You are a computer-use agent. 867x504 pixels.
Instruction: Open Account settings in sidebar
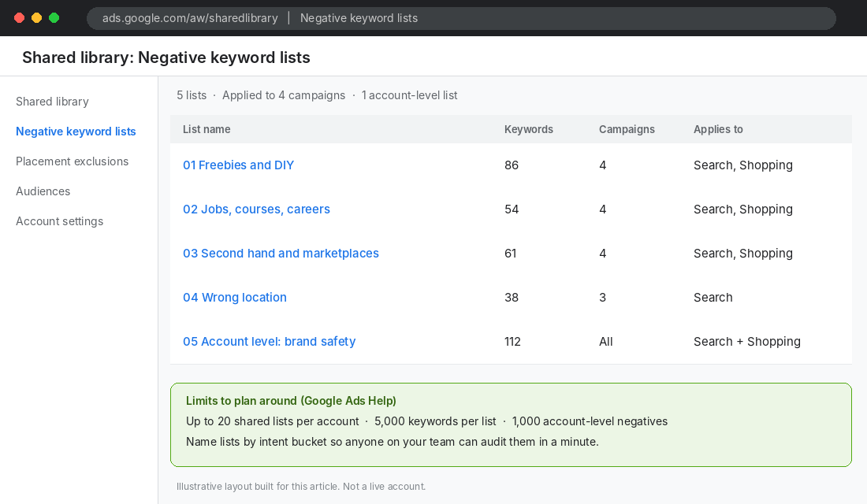tap(60, 221)
